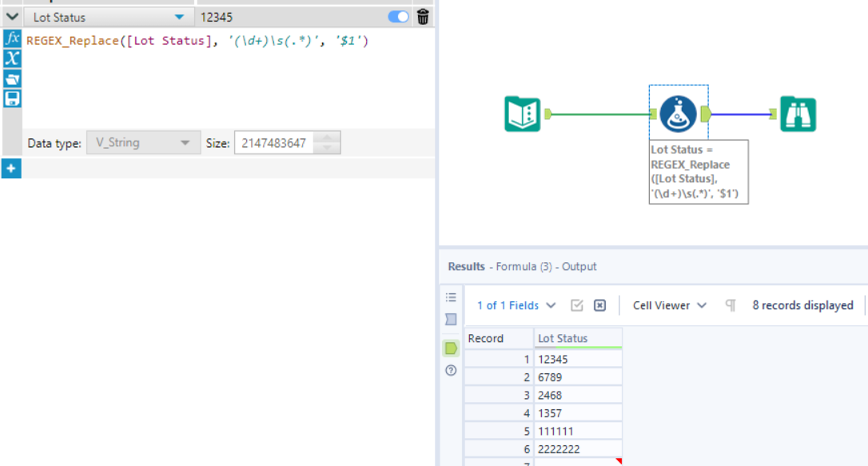
Task: Open the columns and constants list (X icon)
Action: coord(11,57)
